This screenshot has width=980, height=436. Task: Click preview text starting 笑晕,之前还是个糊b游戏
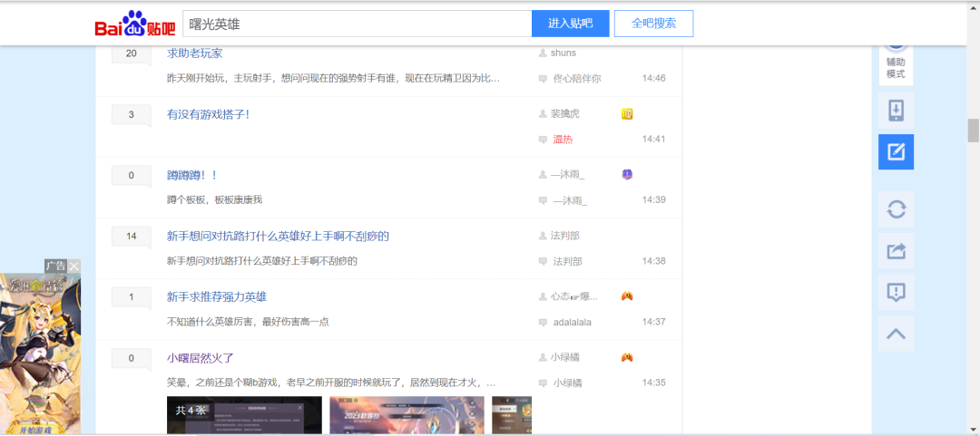[331, 383]
